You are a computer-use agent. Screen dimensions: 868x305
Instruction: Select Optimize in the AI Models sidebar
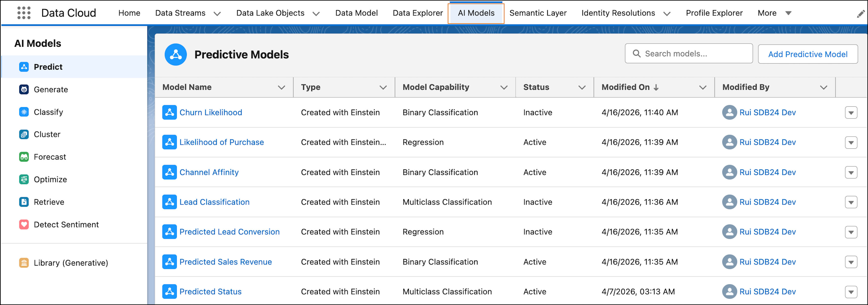point(51,179)
